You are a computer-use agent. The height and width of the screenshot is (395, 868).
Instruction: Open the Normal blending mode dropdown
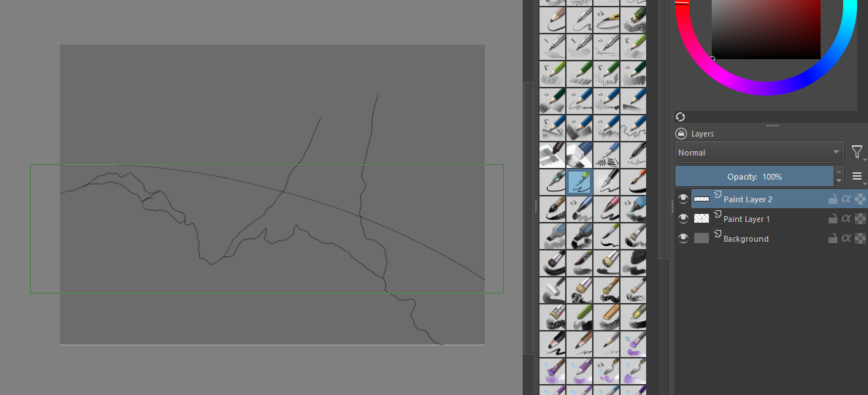759,153
